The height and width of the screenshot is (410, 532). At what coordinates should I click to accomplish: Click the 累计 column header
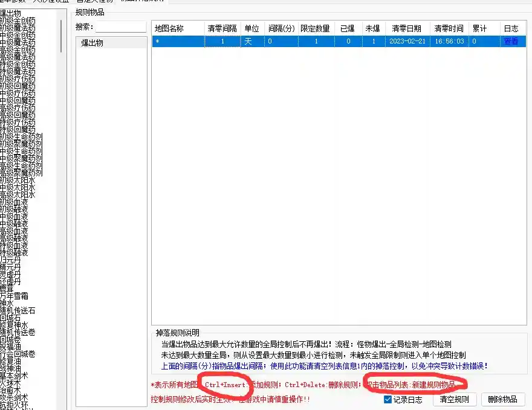[484, 28]
